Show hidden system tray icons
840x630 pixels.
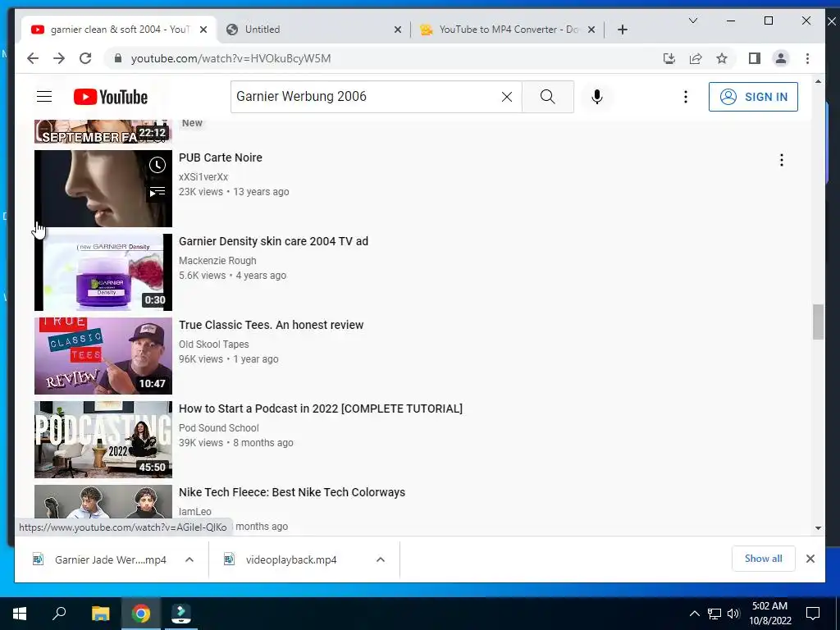pyautogui.click(x=694, y=614)
